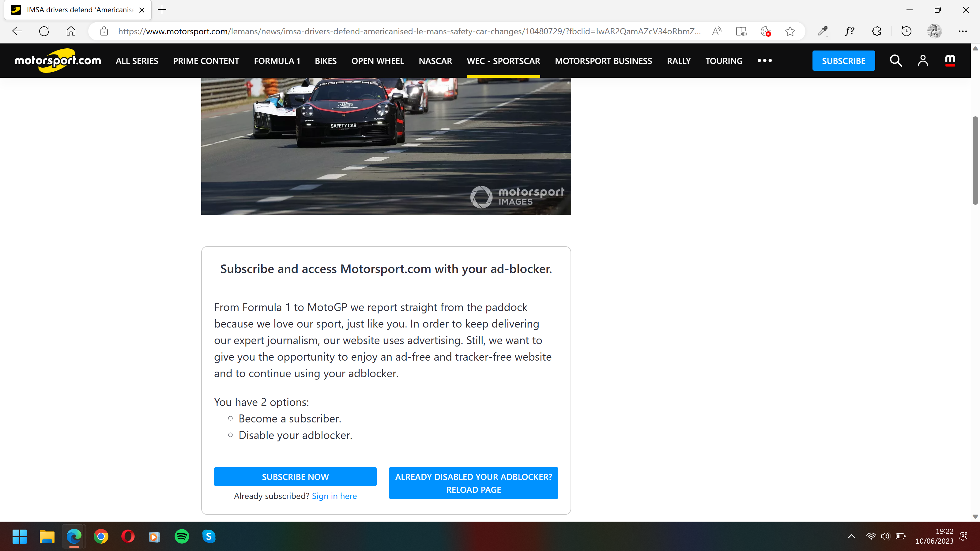Open the NASCAR menu item
The height and width of the screenshot is (551, 980).
[x=435, y=61]
